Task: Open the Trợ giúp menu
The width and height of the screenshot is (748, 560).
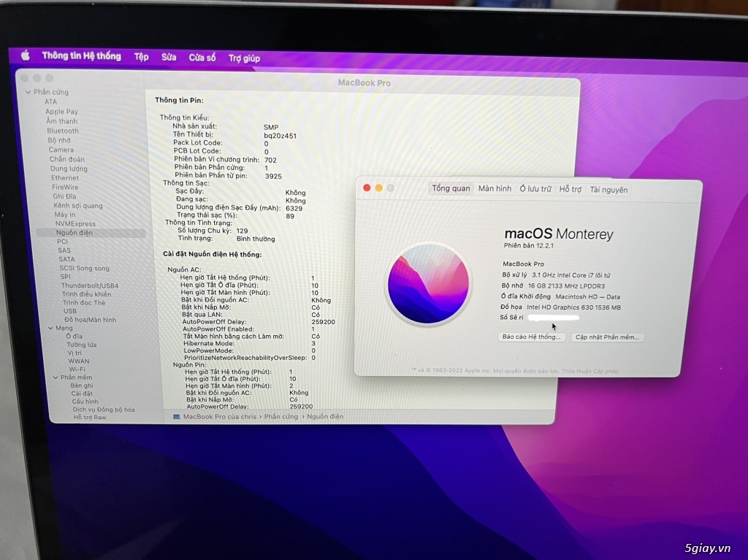Action: point(244,58)
